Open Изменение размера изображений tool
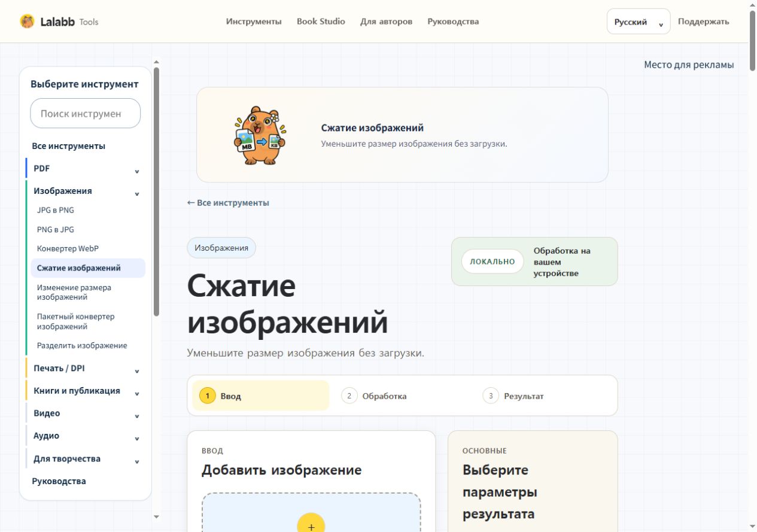The height and width of the screenshot is (532, 757). point(88,292)
